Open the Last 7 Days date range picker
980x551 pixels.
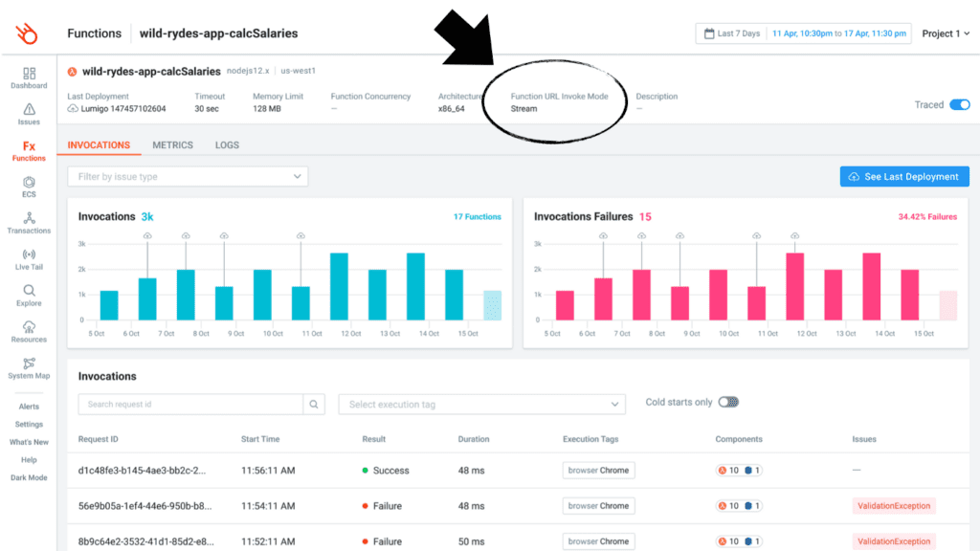click(x=803, y=33)
